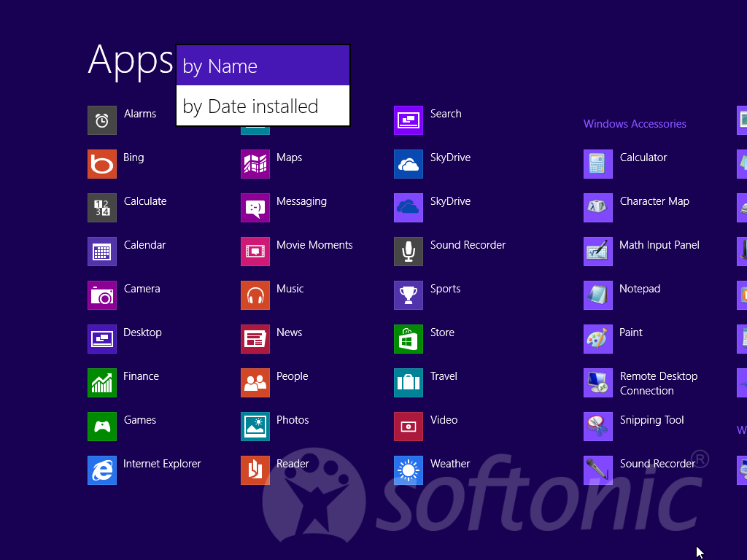The width and height of the screenshot is (747, 560).
Task: Launch the Camera app
Action: point(102,295)
